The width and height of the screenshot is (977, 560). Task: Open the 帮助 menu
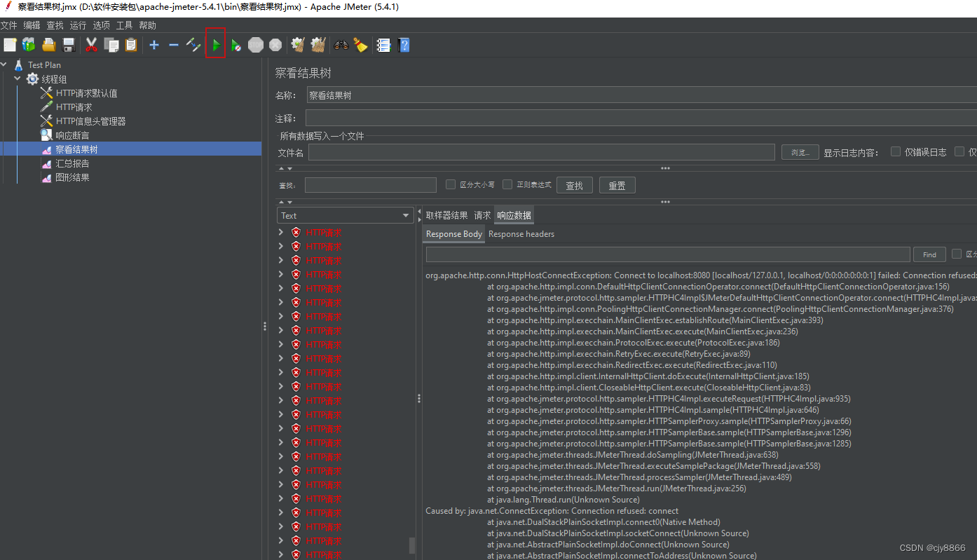148,25
